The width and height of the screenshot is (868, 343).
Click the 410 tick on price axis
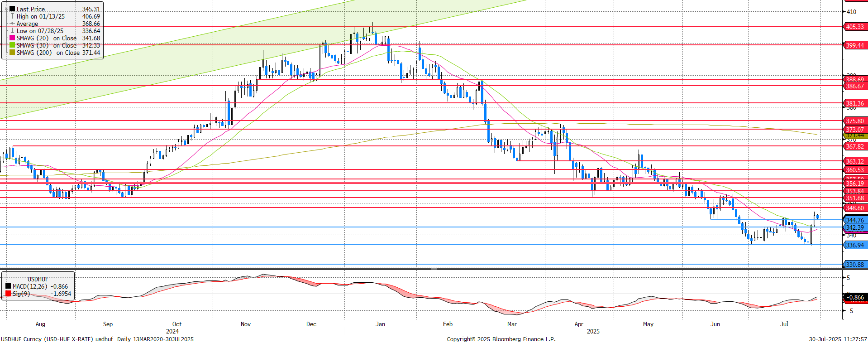coord(851,12)
